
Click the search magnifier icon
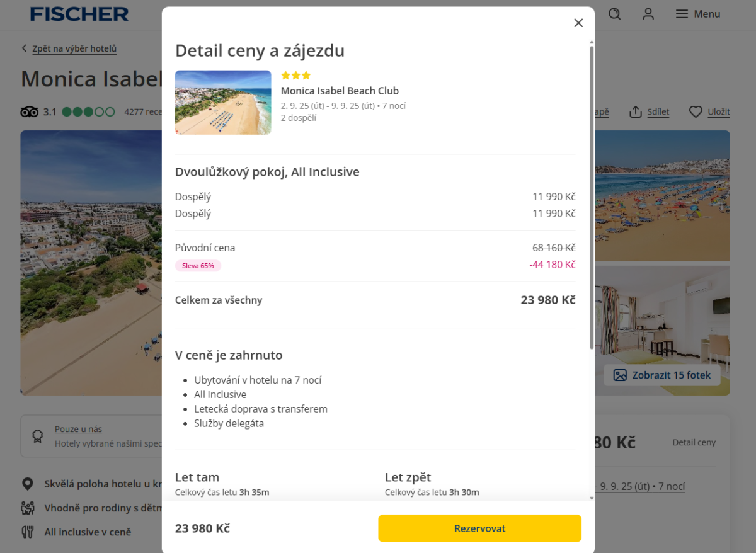click(x=615, y=14)
